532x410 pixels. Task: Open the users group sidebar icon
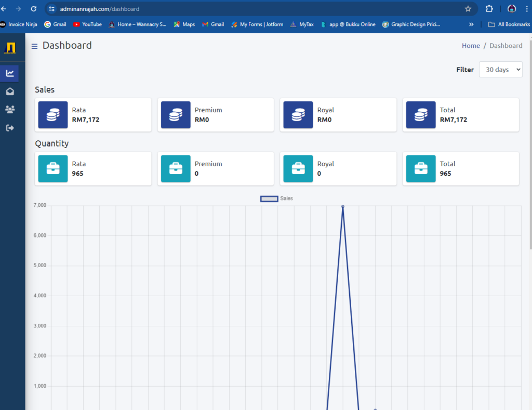click(x=10, y=109)
